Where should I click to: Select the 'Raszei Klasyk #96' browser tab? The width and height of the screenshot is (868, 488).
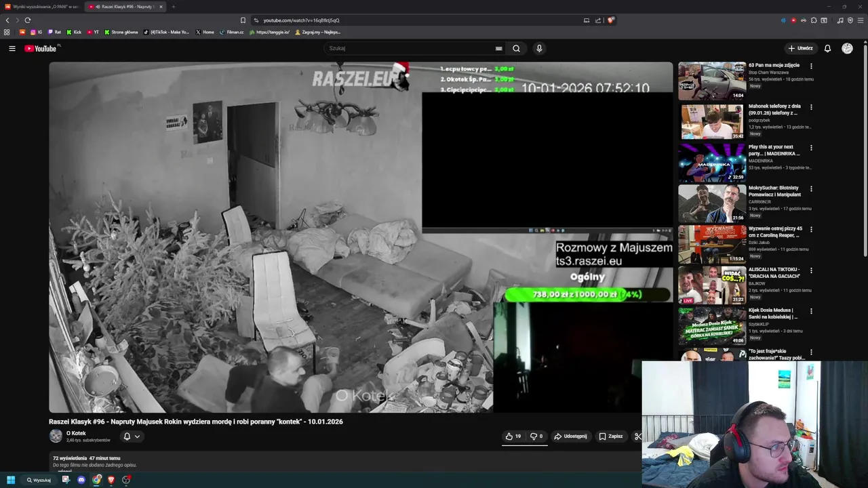tap(125, 7)
